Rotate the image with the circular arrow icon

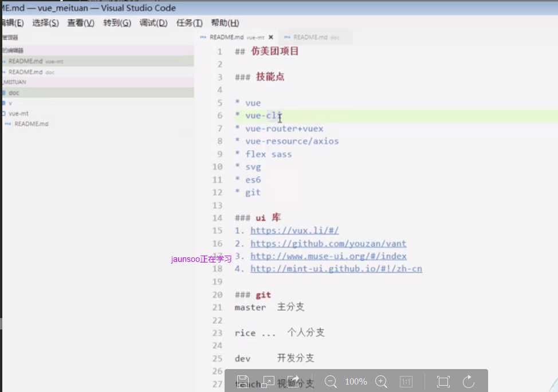(469, 382)
